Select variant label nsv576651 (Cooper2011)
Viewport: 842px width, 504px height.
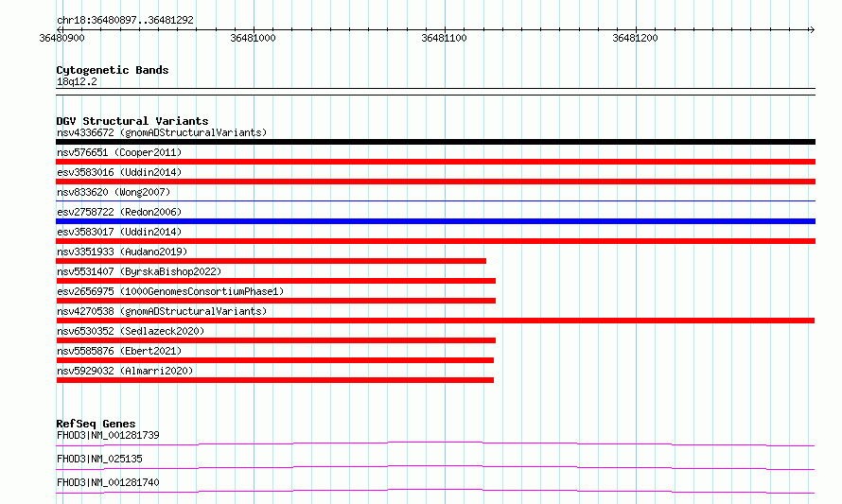(x=119, y=152)
